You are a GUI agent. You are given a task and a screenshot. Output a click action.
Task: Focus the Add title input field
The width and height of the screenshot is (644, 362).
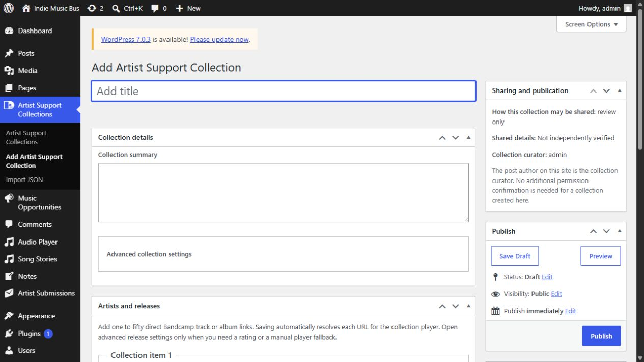[x=284, y=91]
